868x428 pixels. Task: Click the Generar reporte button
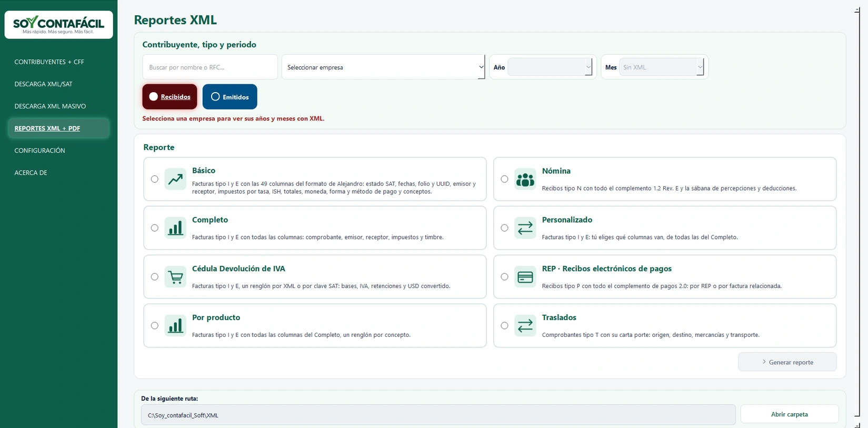coord(787,362)
